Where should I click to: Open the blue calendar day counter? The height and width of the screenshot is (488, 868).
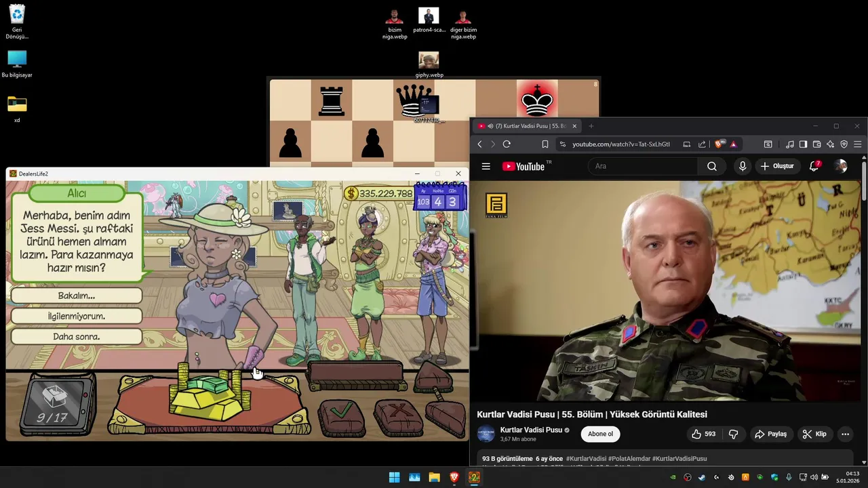click(439, 197)
